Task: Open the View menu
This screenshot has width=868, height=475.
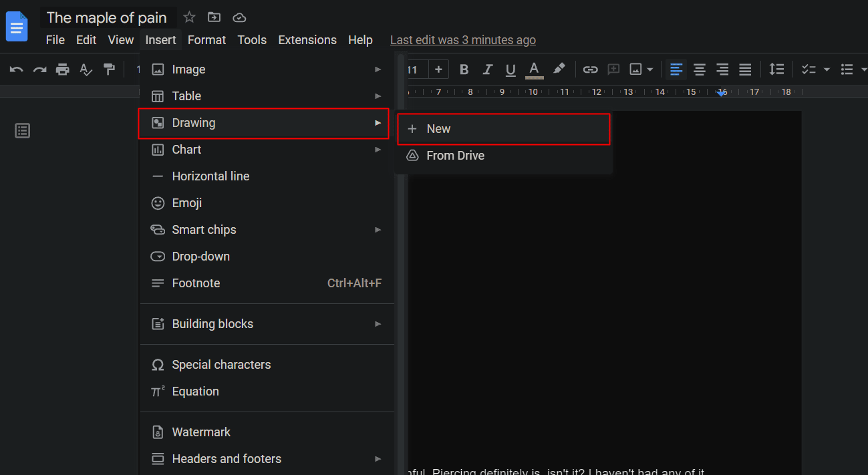Action: [121, 40]
